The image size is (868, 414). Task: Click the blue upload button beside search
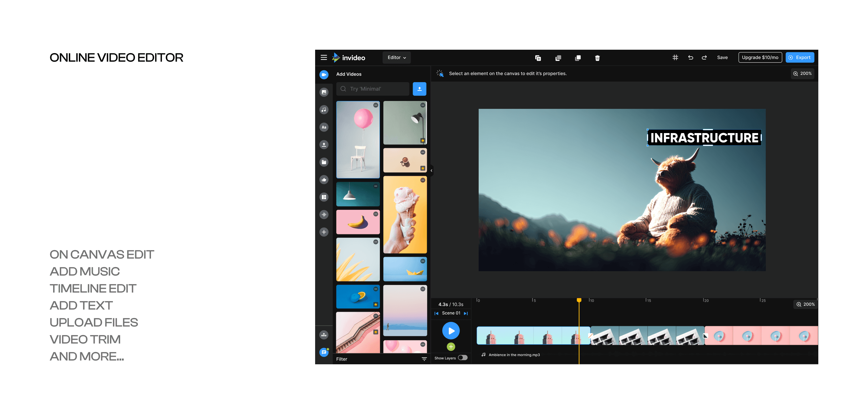419,89
